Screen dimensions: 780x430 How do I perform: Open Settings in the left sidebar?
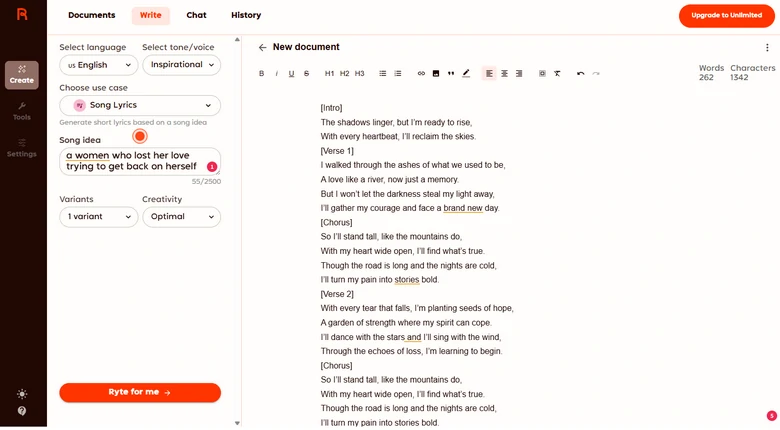[x=22, y=148]
